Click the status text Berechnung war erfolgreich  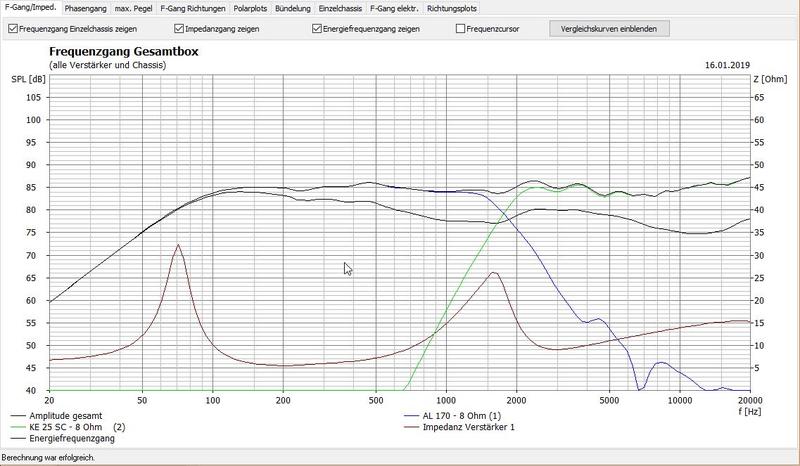pos(48,458)
